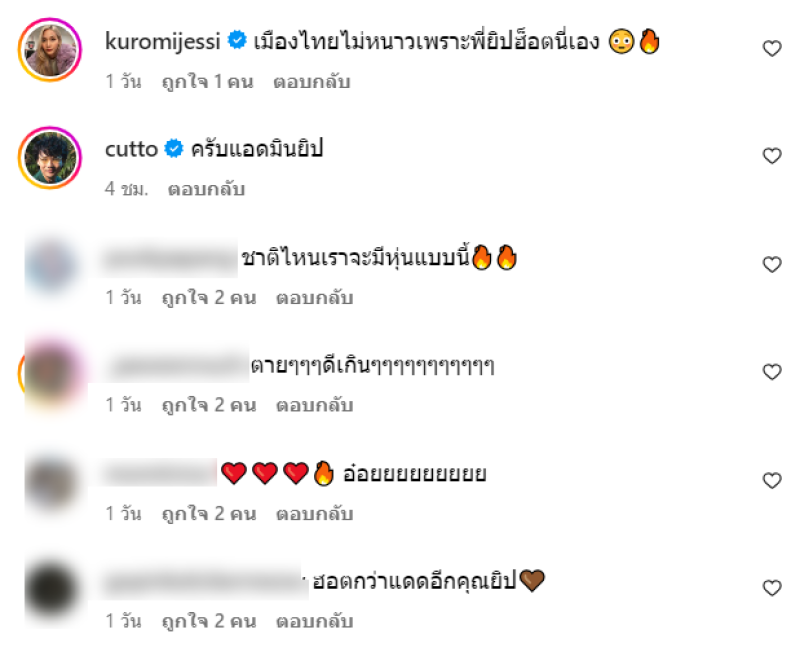Open blurred avatar beside ฮอตกว่าแดด comment
This screenshot has width=800, height=656.
pos(51,589)
